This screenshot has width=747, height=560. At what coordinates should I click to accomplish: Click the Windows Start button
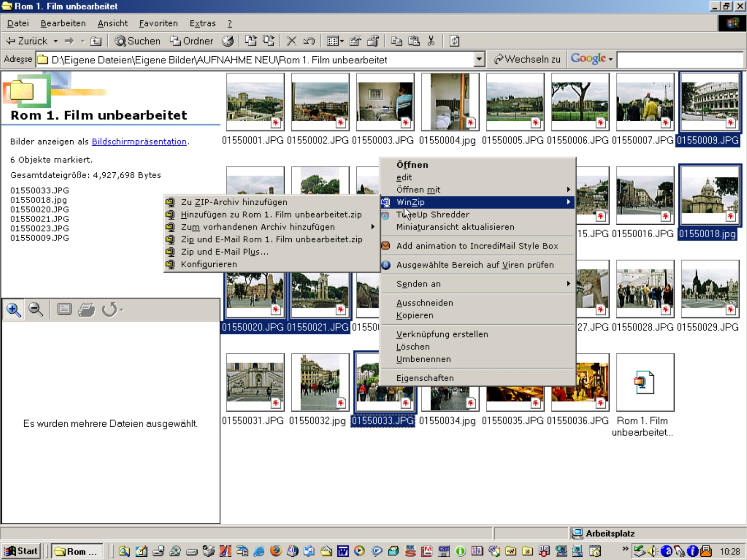coord(21,551)
